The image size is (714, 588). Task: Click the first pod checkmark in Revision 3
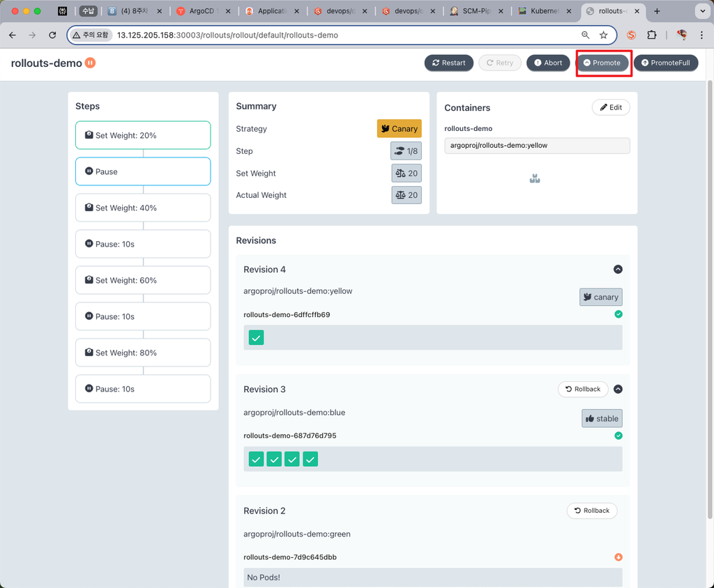pos(257,459)
